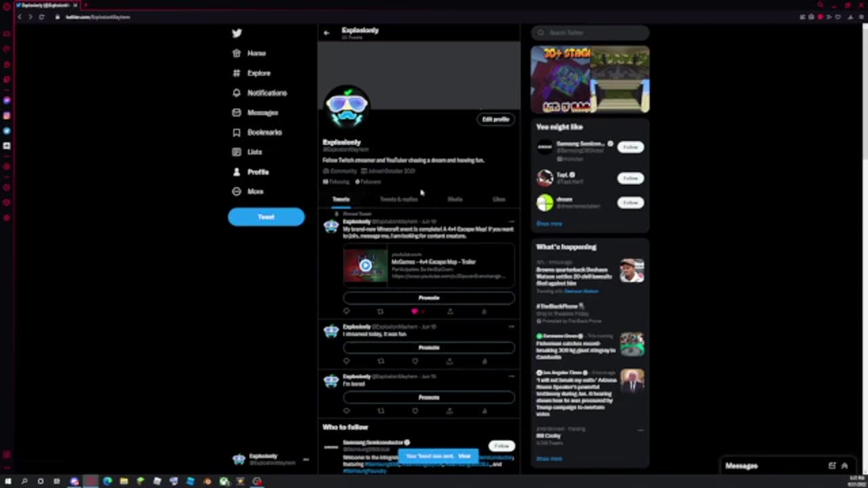The width and height of the screenshot is (868, 488).
Task: Reload the page in the browser
Action: point(41,17)
